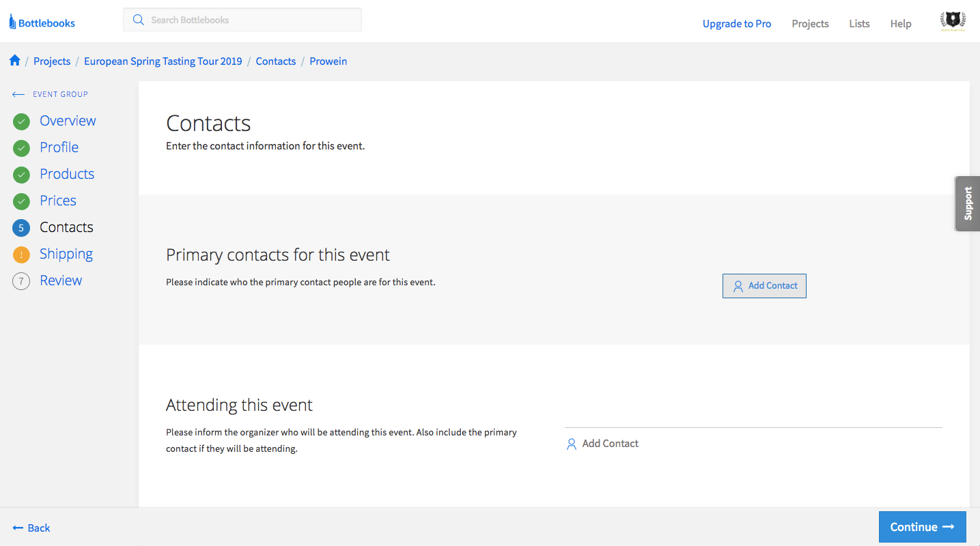Go to the Review step
The height and width of the screenshot is (546, 980).
point(61,281)
